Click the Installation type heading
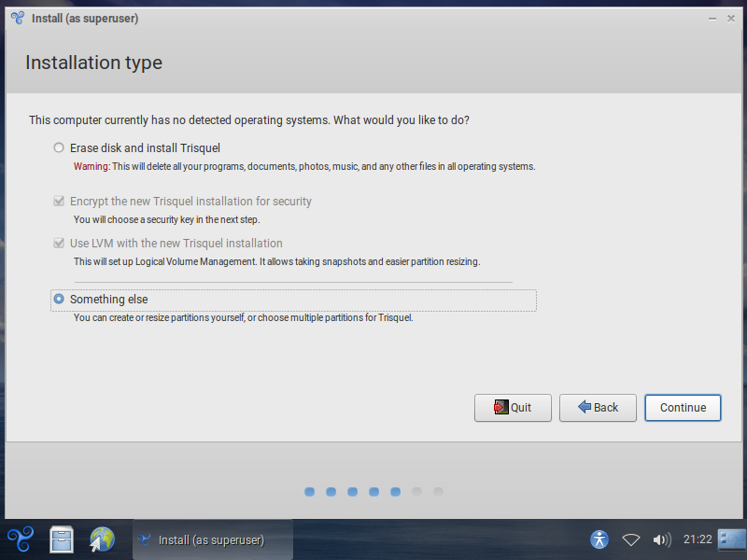747x560 pixels. pos(94,63)
